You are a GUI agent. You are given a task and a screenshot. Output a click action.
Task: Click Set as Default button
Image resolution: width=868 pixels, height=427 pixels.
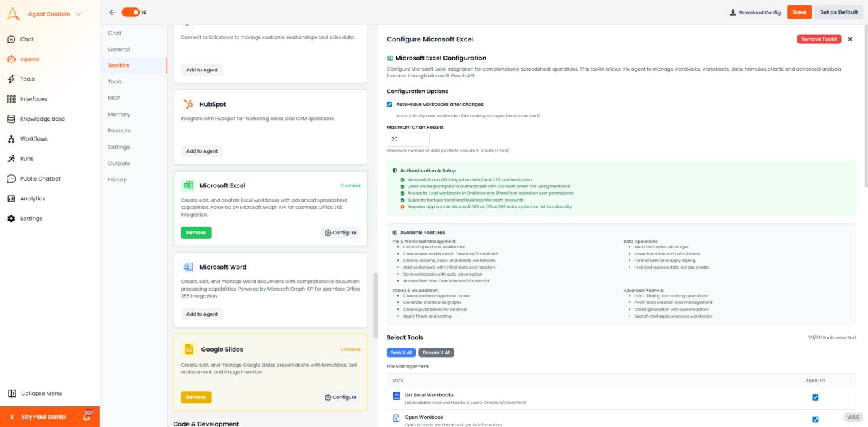pyautogui.click(x=838, y=12)
